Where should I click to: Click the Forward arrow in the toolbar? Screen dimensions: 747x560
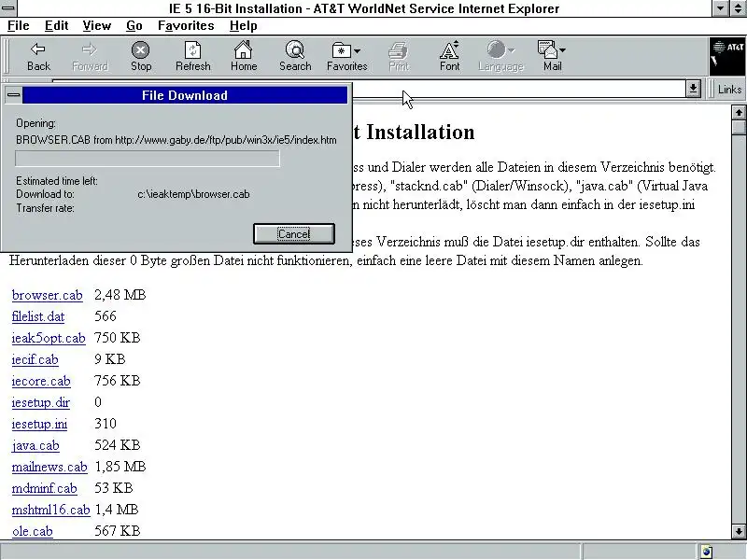pos(90,57)
